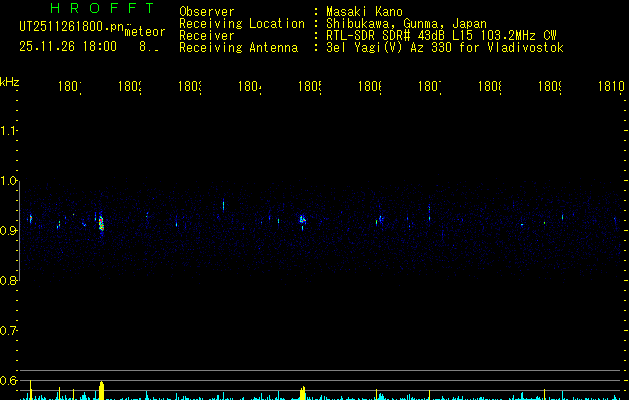Click the brightest red-yellow meteor echo
Viewport: 629px width, 400px height.
click(101, 224)
